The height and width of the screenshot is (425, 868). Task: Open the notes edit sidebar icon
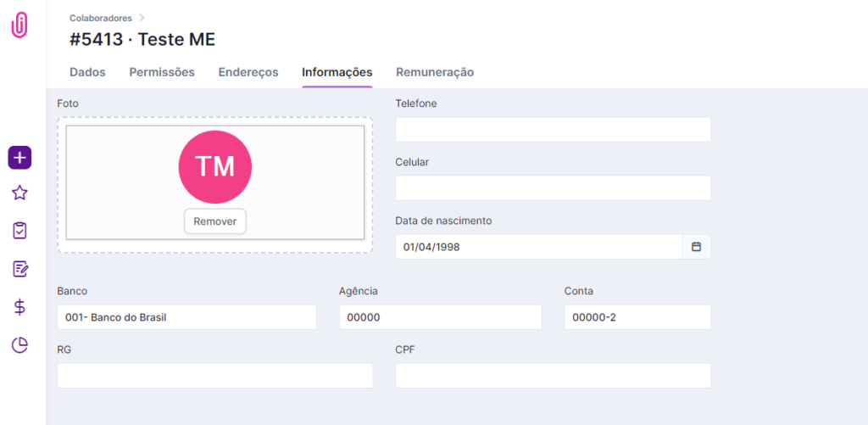tap(20, 269)
